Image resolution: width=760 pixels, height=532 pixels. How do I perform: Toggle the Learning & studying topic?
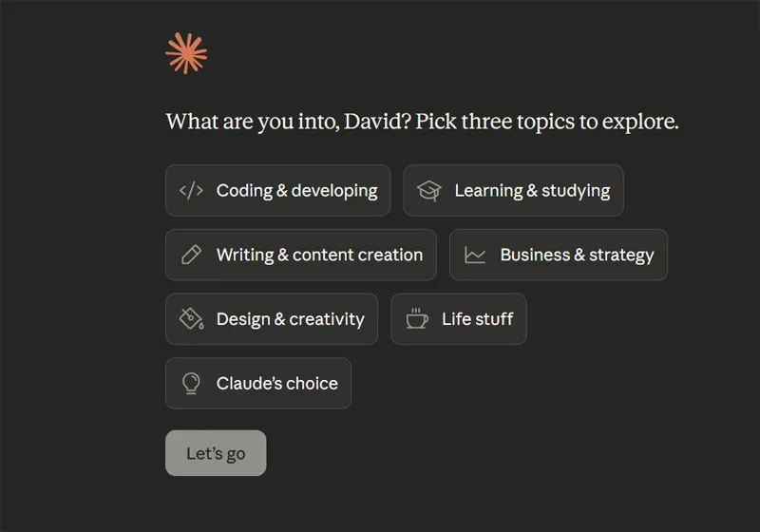click(x=532, y=190)
